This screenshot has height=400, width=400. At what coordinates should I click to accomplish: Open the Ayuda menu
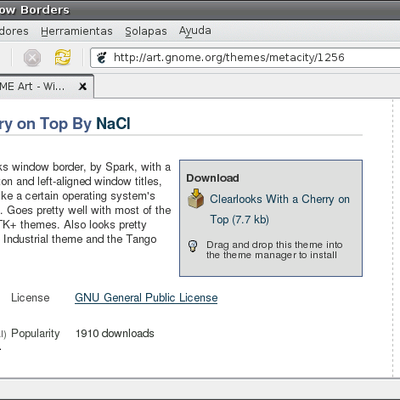click(195, 31)
